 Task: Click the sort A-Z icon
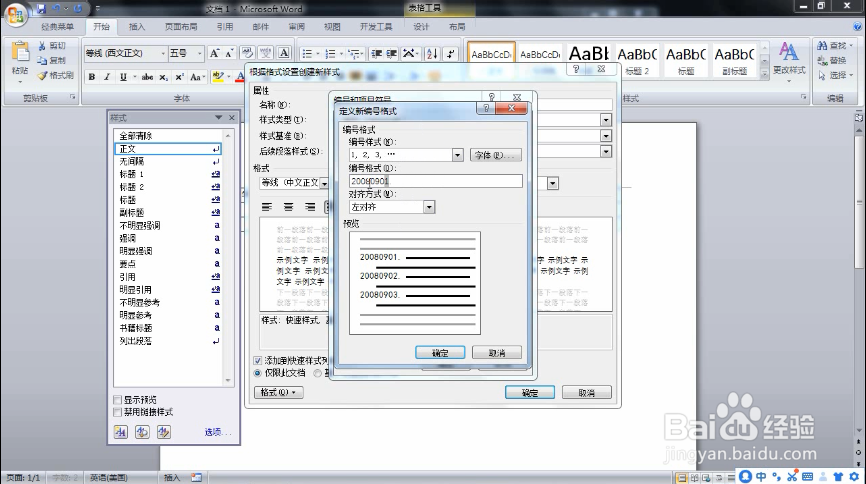click(x=432, y=54)
